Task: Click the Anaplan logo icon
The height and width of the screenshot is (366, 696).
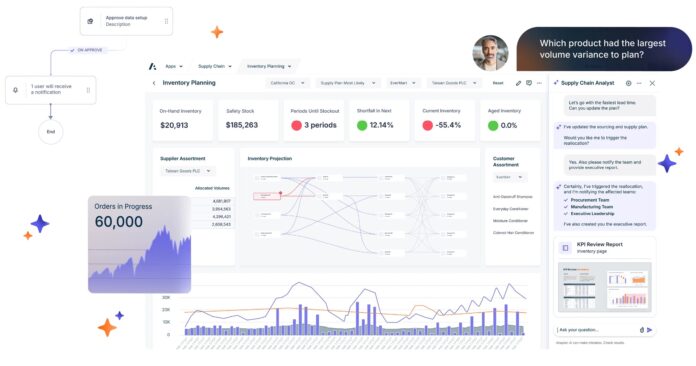Action: pyautogui.click(x=152, y=66)
